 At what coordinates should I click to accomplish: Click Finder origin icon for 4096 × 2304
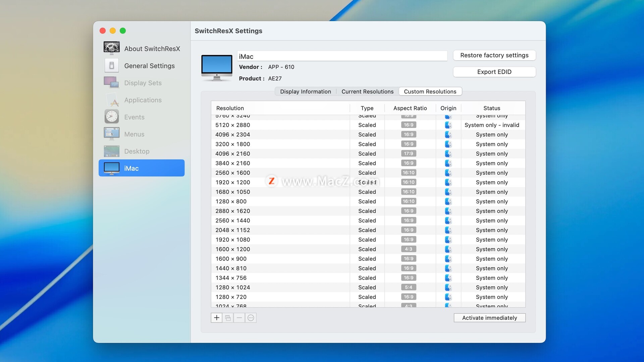coord(448,134)
